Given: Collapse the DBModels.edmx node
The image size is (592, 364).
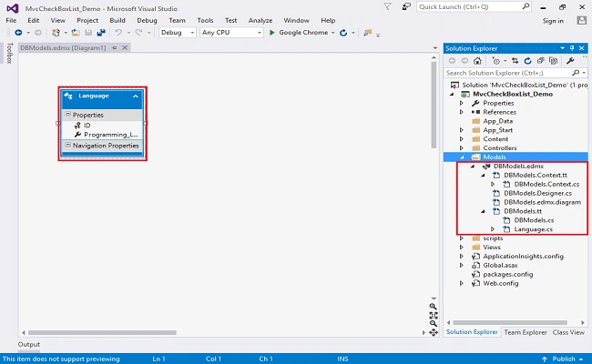Looking at the screenshot, I should 473,167.
